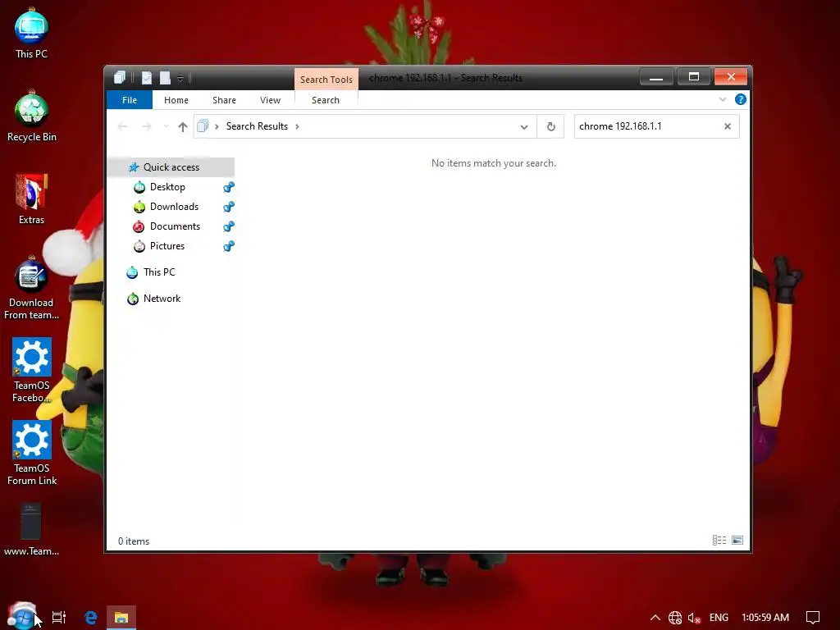The width and height of the screenshot is (840, 630).
Task: Click '0 items' status bar text
Action: tap(134, 541)
